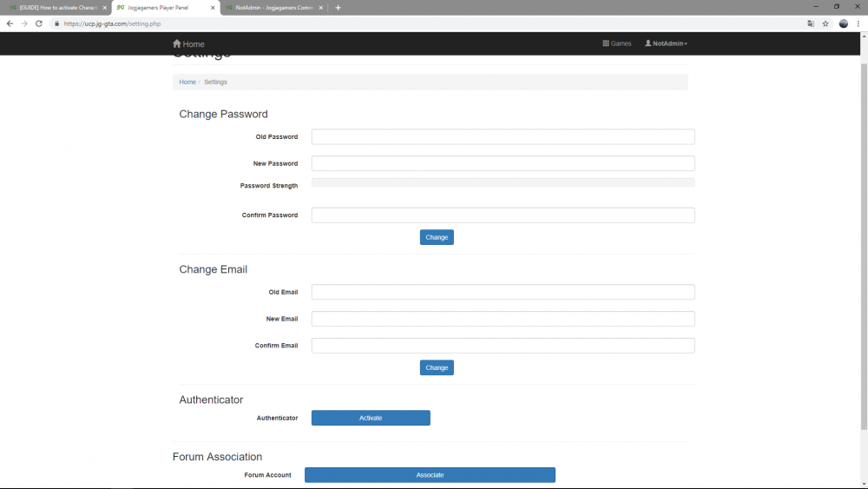The height and width of the screenshot is (489, 868).
Task: Restore down the browser window
Action: 837,7
